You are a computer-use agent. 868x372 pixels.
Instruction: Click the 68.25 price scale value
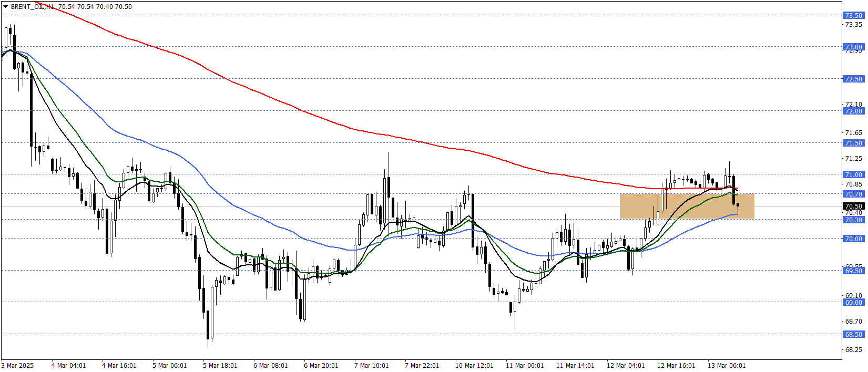[853, 350]
